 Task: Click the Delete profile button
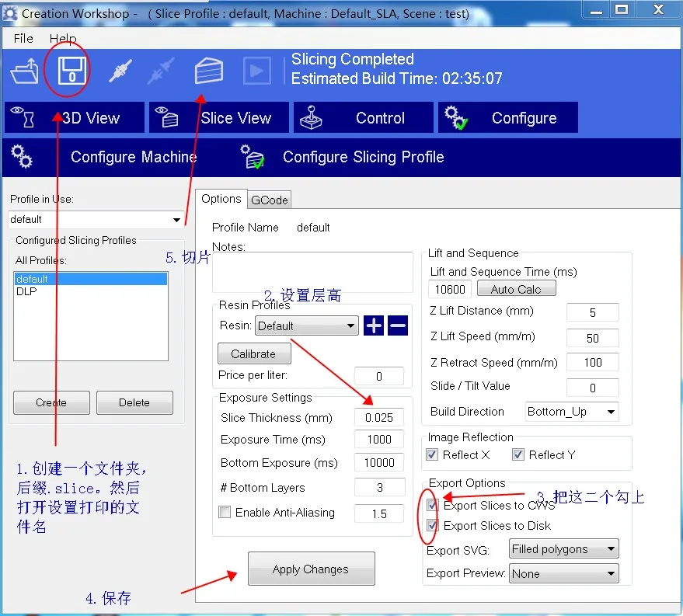134,402
